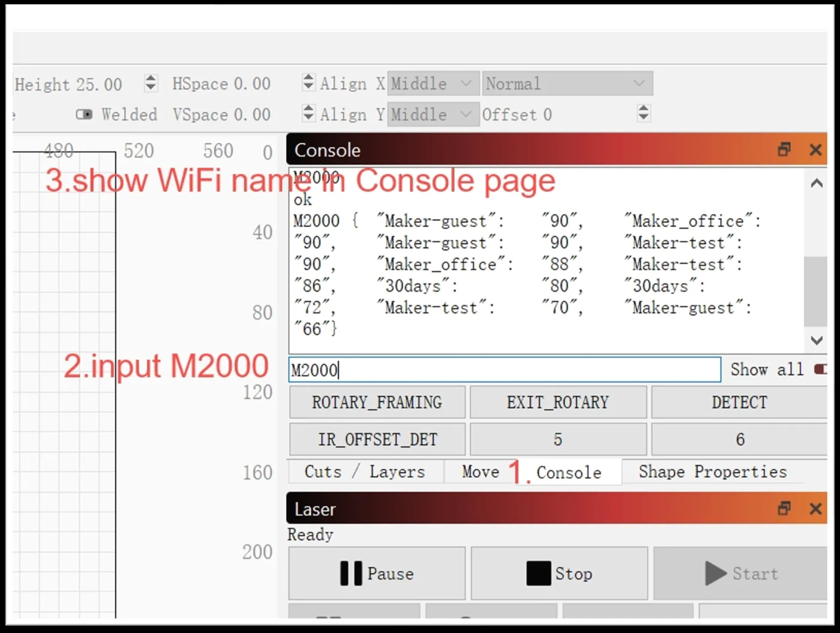Viewport: 840px width, 633px height.
Task: Switch to the Cuts / Layers tab
Action: point(365,472)
